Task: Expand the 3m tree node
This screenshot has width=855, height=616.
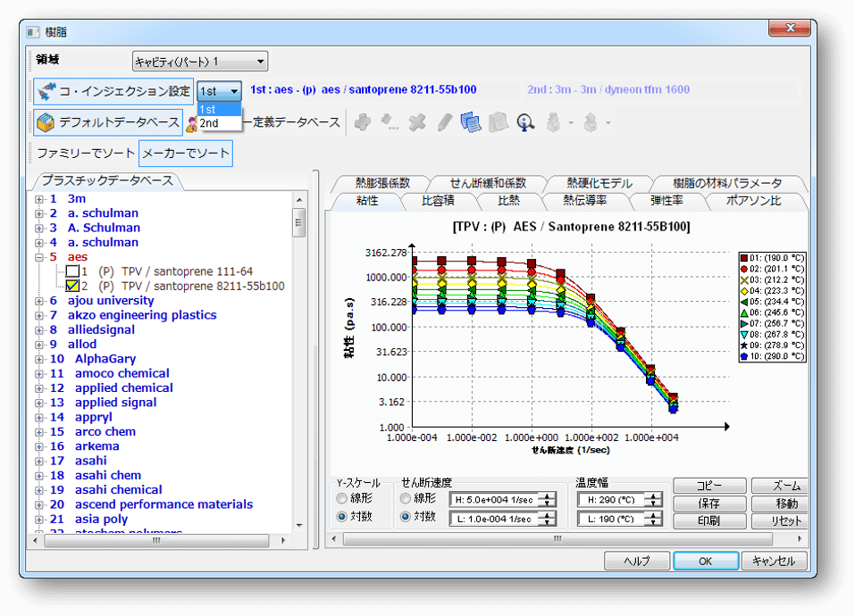Action: (38, 199)
